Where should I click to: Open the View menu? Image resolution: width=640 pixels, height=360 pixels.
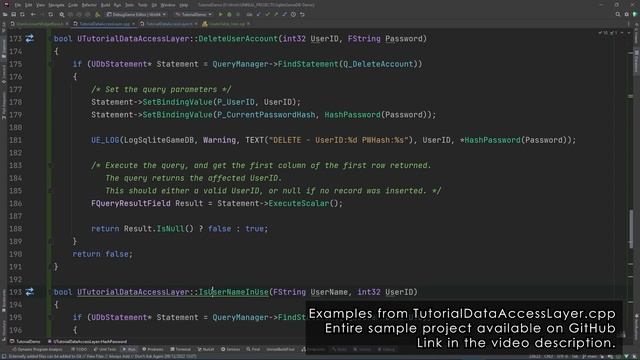tap(40, 5)
